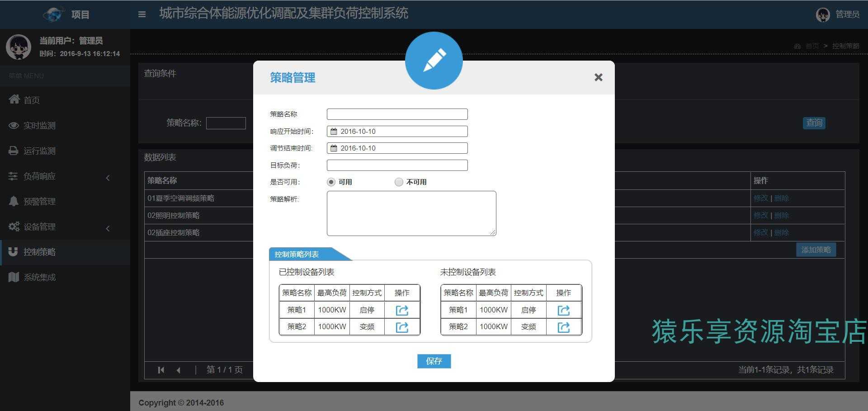868x411 pixels.
Task: Open the 实时监测 sidebar menu item
Action: (x=65, y=125)
